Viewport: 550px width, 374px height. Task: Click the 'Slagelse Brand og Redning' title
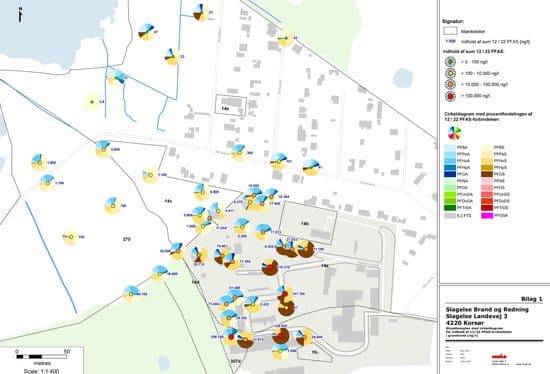[x=487, y=309]
